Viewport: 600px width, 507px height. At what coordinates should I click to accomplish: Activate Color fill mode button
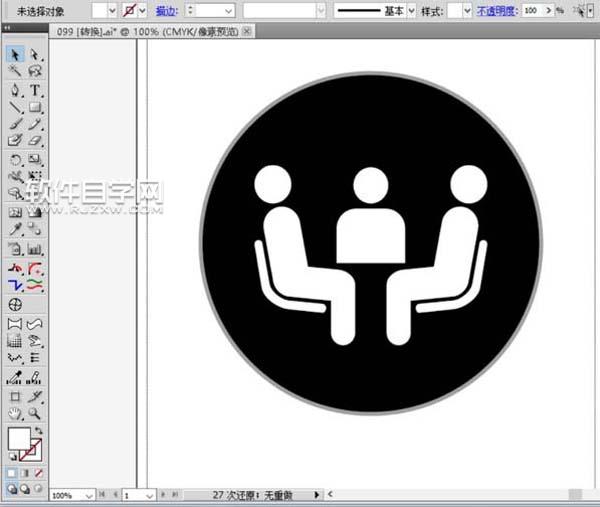pyautogui.click(x=12, y=473)
